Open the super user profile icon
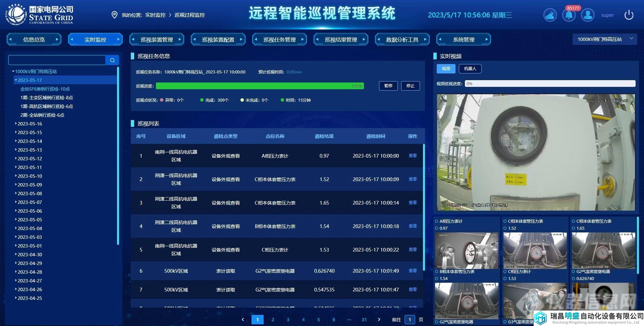The height and width of the screenshot is (326, 644). pyautogui.click(x=588, y=15)
